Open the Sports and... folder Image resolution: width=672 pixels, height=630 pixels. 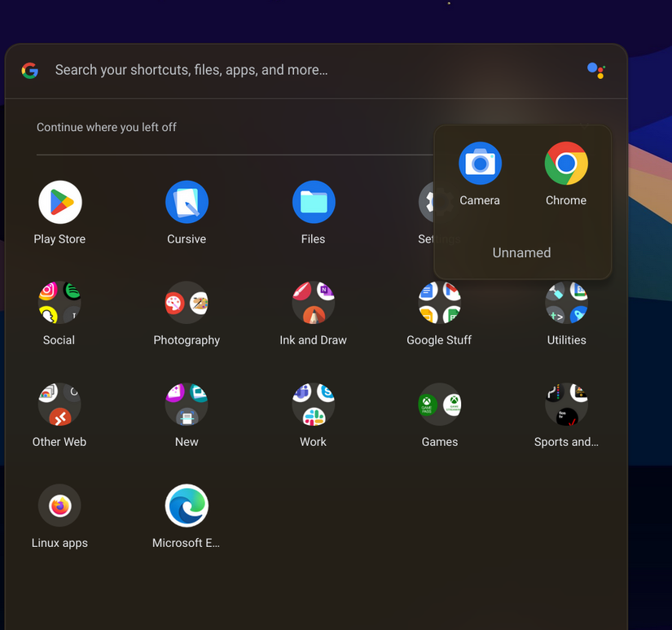pyautogui.click(x=566, y=404)
